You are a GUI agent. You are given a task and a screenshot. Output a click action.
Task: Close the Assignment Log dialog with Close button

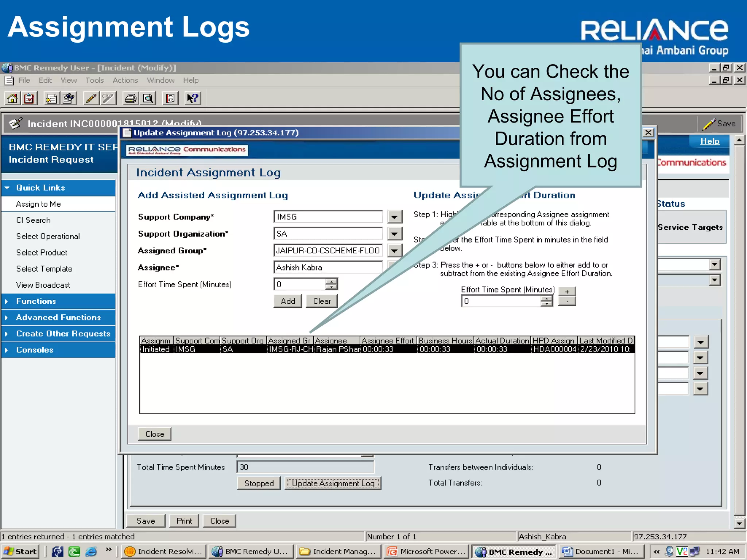[155, 434]
